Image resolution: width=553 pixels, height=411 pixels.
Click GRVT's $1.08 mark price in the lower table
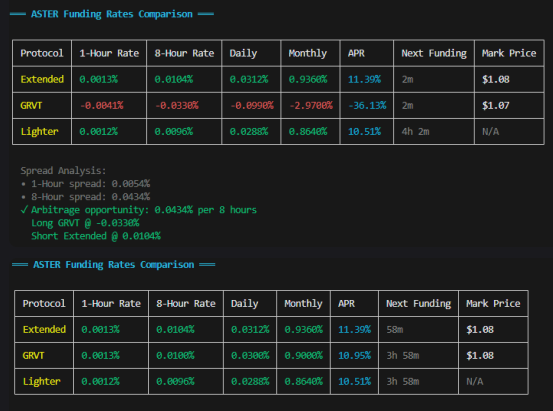480,356
